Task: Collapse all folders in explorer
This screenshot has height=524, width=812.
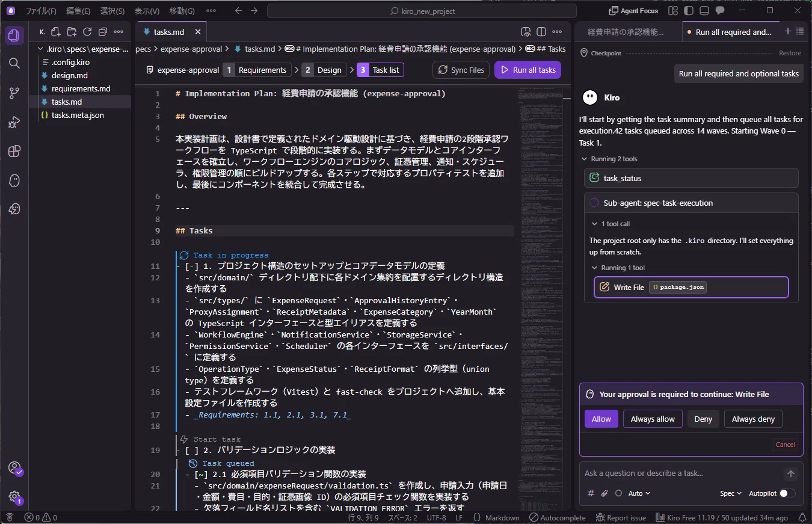Action: pyautogui.click(x=103, y=32)
